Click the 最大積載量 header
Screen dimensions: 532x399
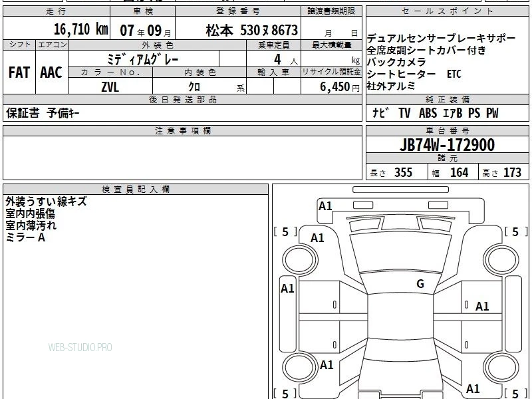click(x=331, y=45)
